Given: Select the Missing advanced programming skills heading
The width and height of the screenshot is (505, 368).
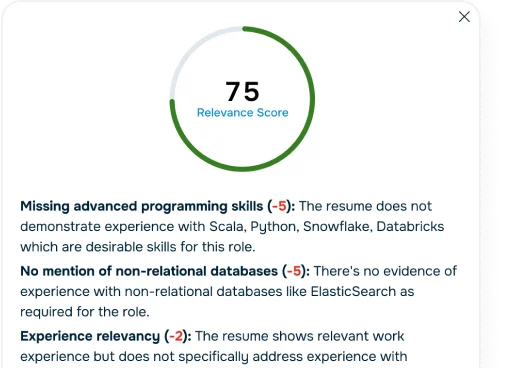Looking at the screenshot, I should 142,206.
